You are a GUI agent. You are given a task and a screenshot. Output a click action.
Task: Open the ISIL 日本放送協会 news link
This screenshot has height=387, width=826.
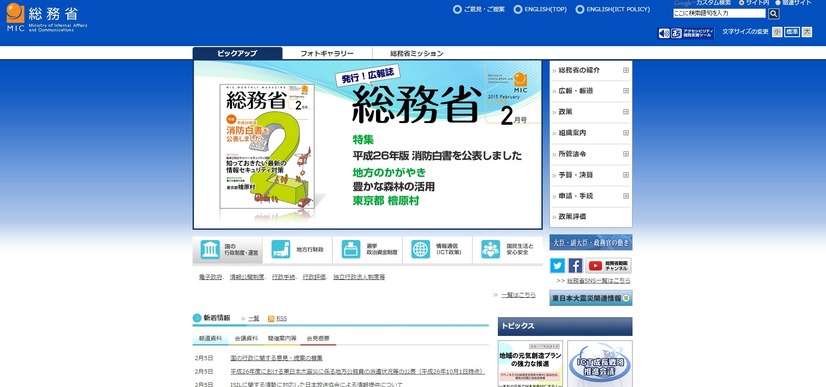click(x=316, y=384)
